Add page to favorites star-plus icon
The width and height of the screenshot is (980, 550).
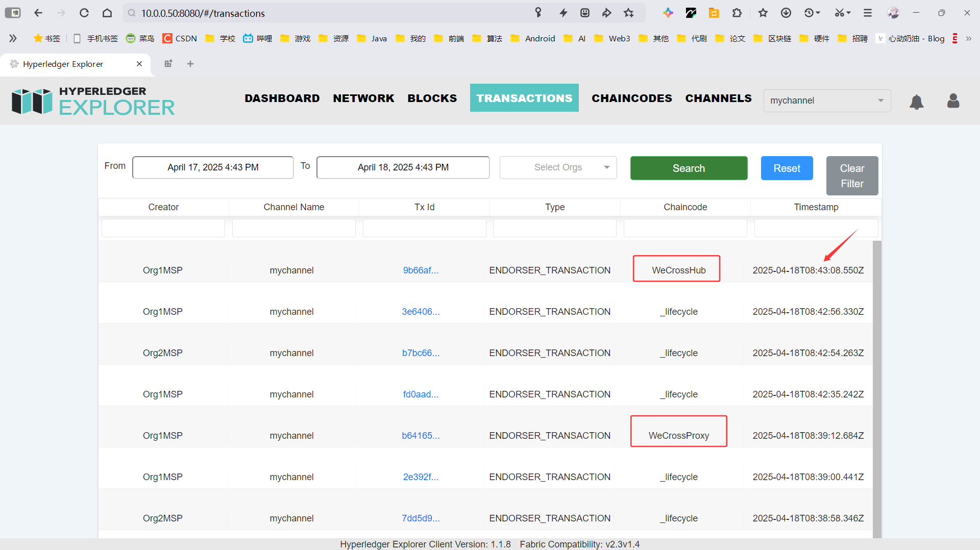coord(629,13)
